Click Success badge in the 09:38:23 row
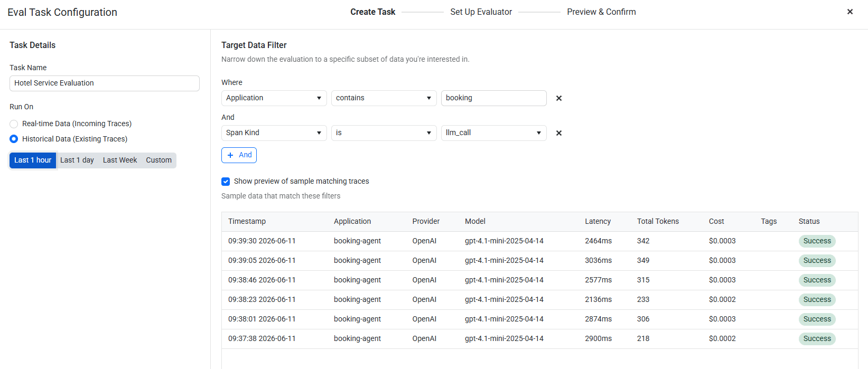The height and width of the screenshot is (369, 868). click(817, 300)
